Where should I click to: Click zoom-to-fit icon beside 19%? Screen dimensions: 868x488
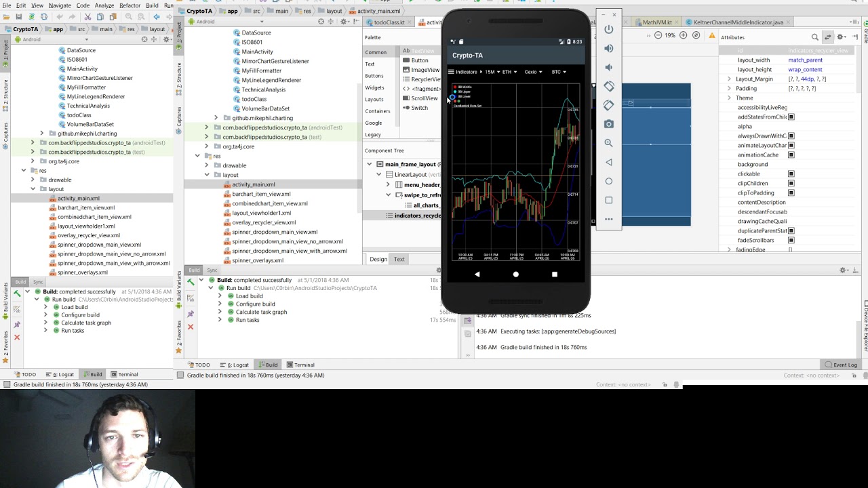(696, 35)
